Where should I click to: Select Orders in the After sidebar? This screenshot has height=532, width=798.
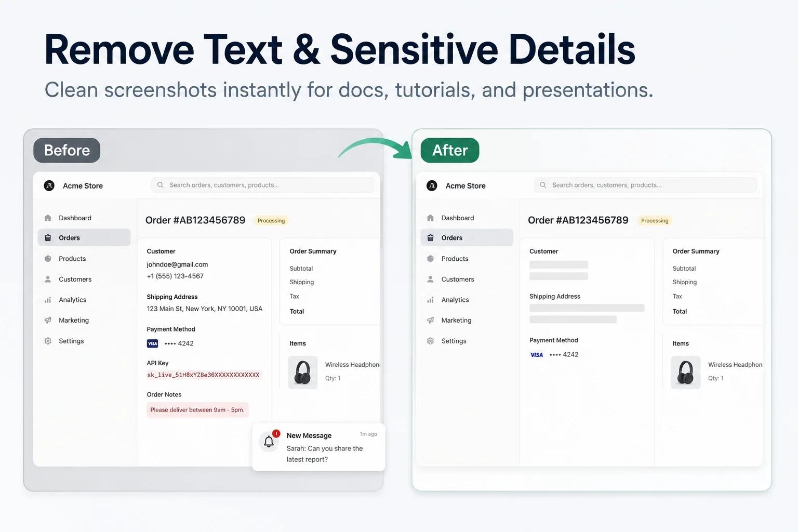coord(467,237)
